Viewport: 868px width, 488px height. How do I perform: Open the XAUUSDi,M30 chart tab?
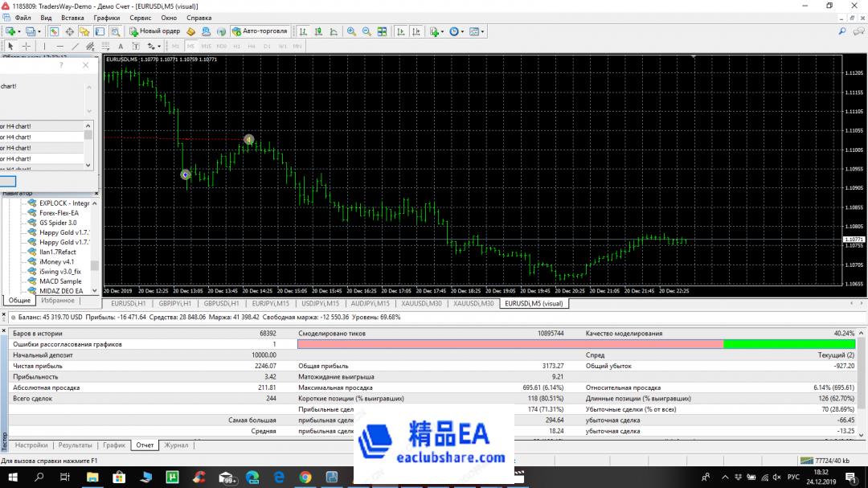coord(421,304)
